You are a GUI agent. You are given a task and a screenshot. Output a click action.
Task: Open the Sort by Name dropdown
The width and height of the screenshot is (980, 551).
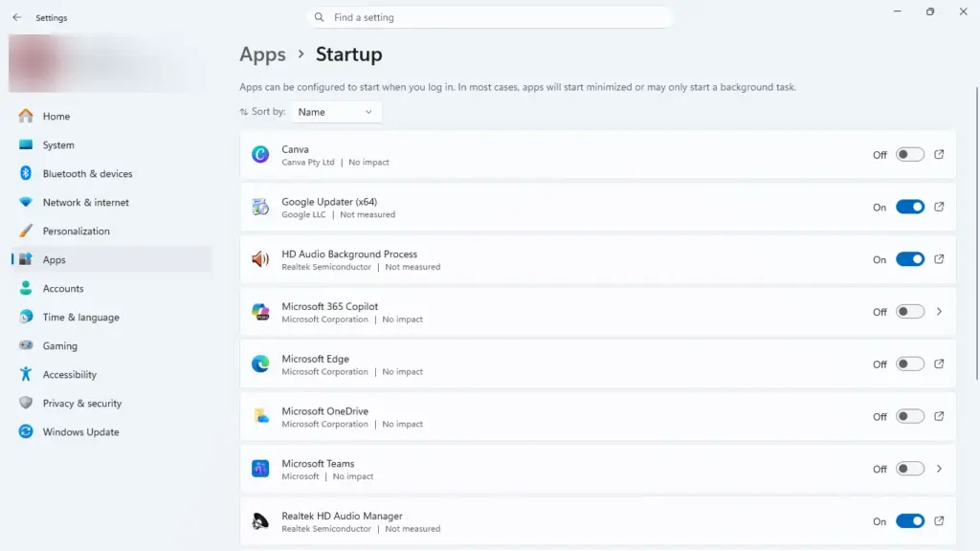pyautogui.click(x=336, y=112)
